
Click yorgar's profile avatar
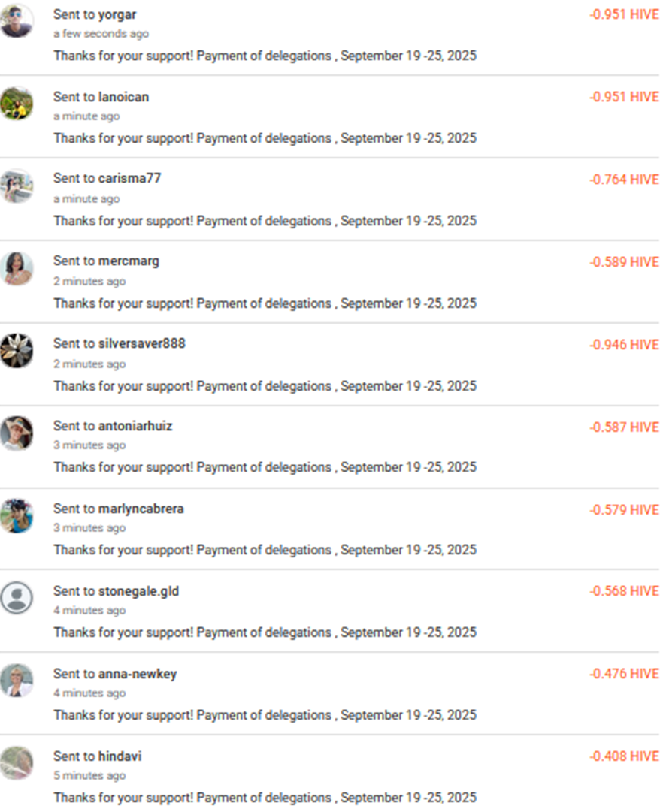point(17,20)
